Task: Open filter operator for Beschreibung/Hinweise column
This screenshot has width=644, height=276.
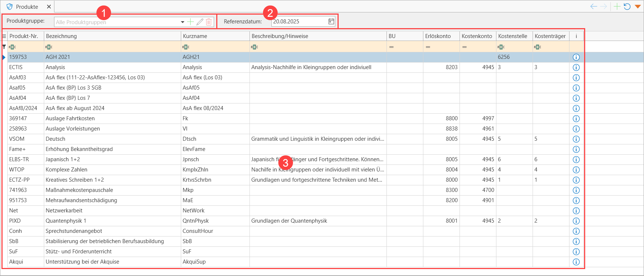Action: [x=255, y=47]
